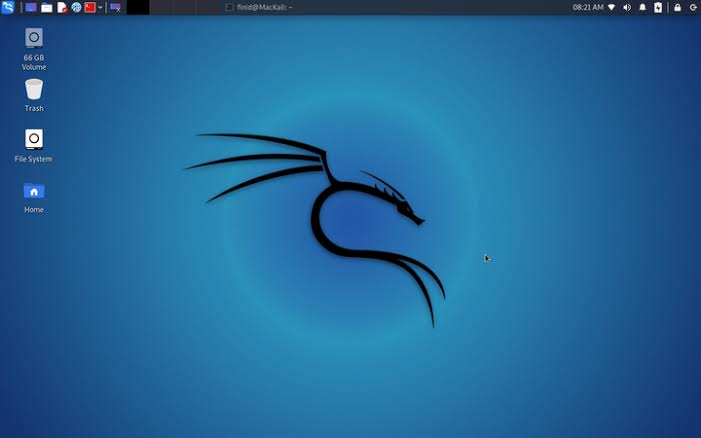Open the network connection tray icon
Screen dimensions: 701x438
612,8
